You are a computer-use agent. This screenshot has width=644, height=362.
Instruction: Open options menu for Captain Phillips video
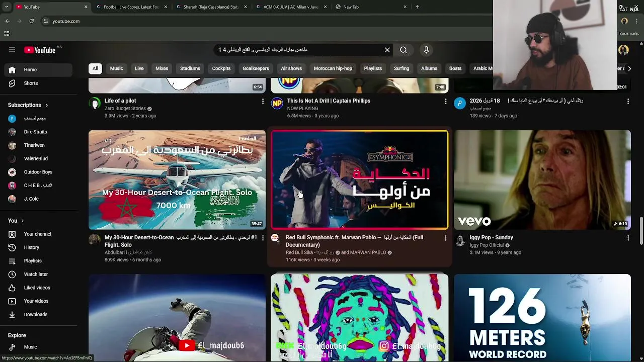[x=445, y=101]
